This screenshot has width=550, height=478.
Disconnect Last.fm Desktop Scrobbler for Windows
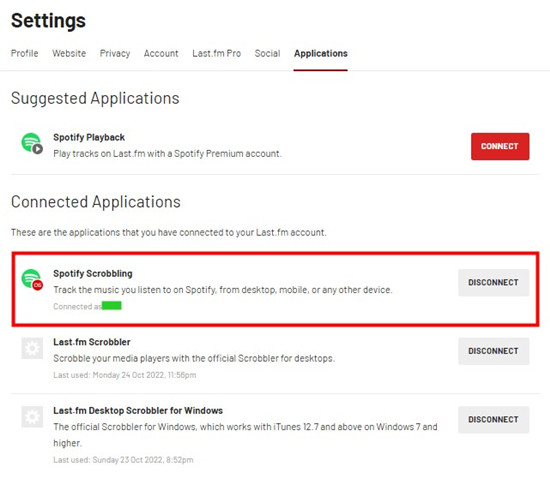[x=493, y=419]
